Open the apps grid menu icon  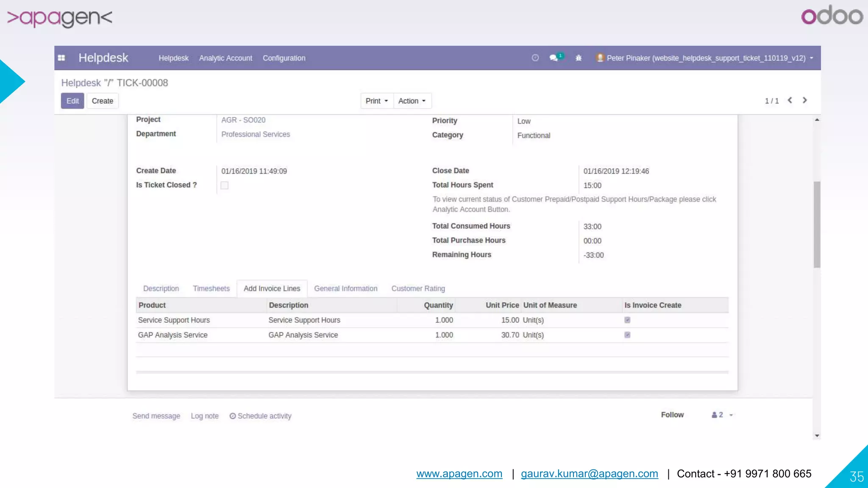(61, 58)
